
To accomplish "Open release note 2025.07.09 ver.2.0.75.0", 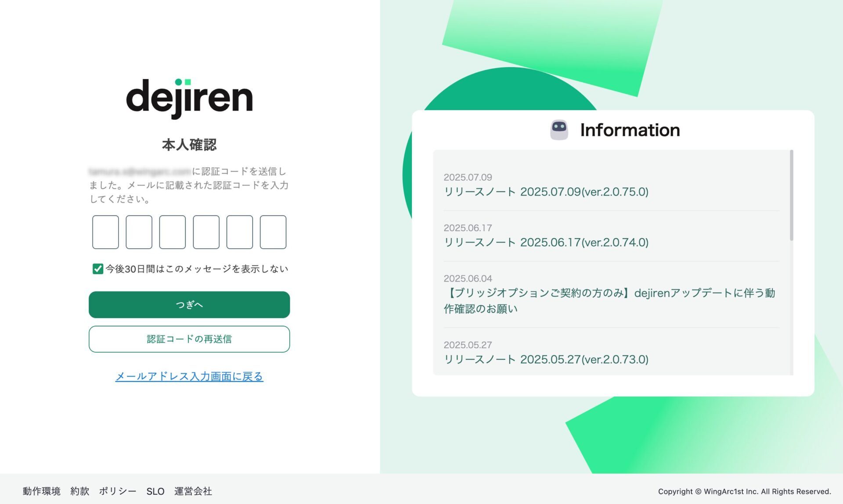I will tap(546, 192).
